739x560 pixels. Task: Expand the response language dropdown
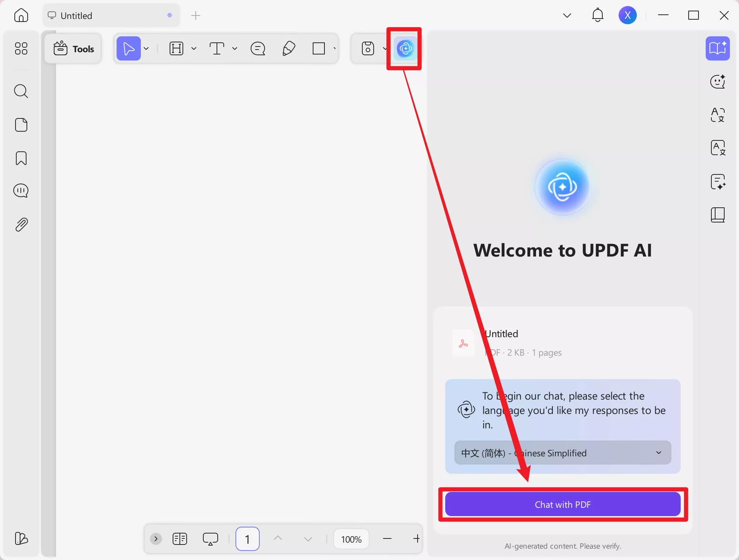point(659,453)
